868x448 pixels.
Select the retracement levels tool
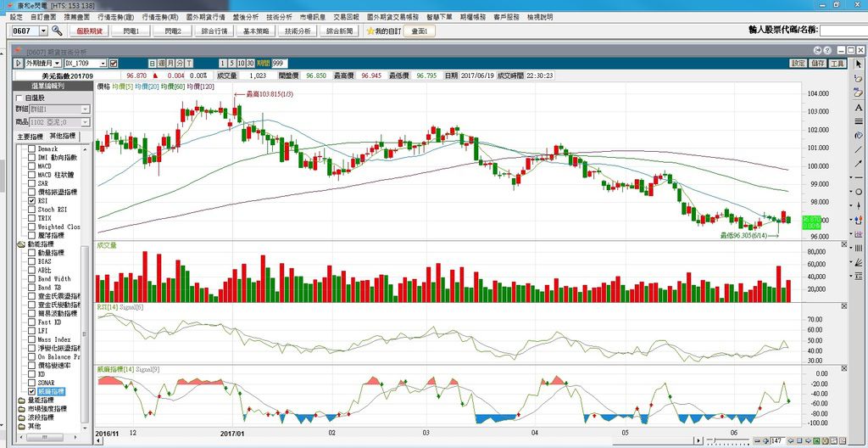pyautogui.click(x=859, y=276)
